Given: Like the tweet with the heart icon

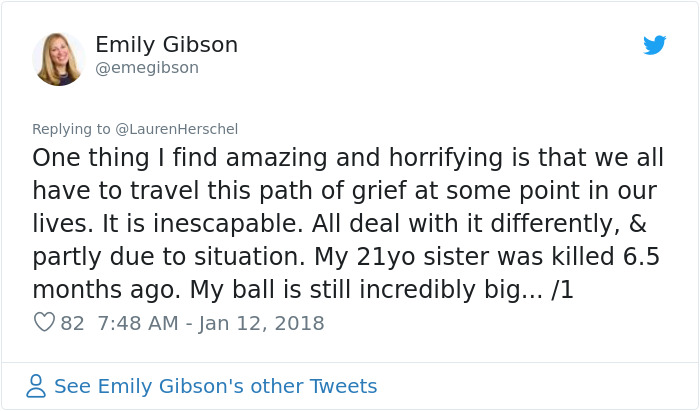Looking at the screenshot, I should point(44,323).
